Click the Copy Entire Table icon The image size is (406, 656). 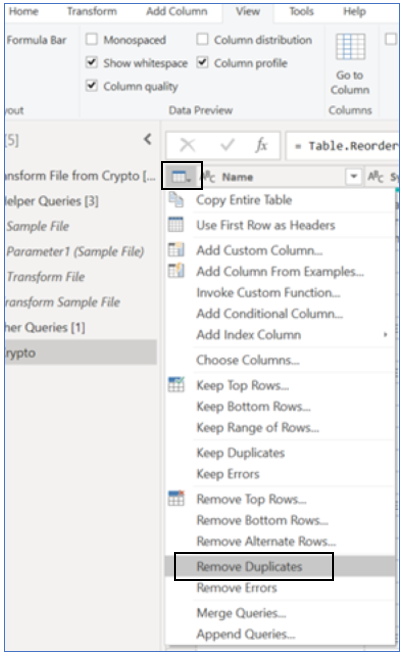(x=176, y=200)
